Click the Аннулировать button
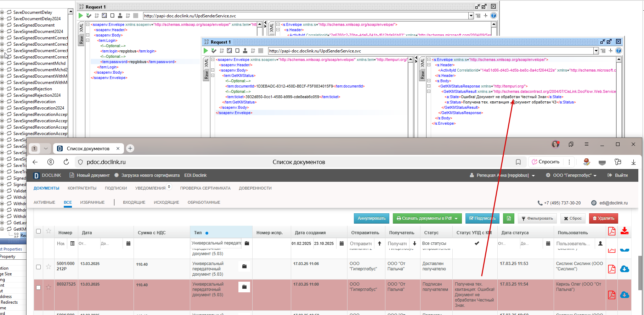 [x=372, y=218]
